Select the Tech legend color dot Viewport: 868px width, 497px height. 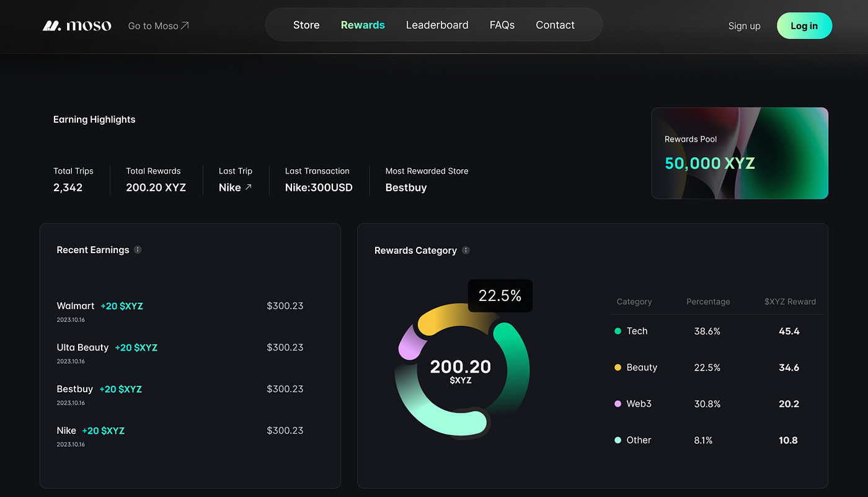point(618,331)
